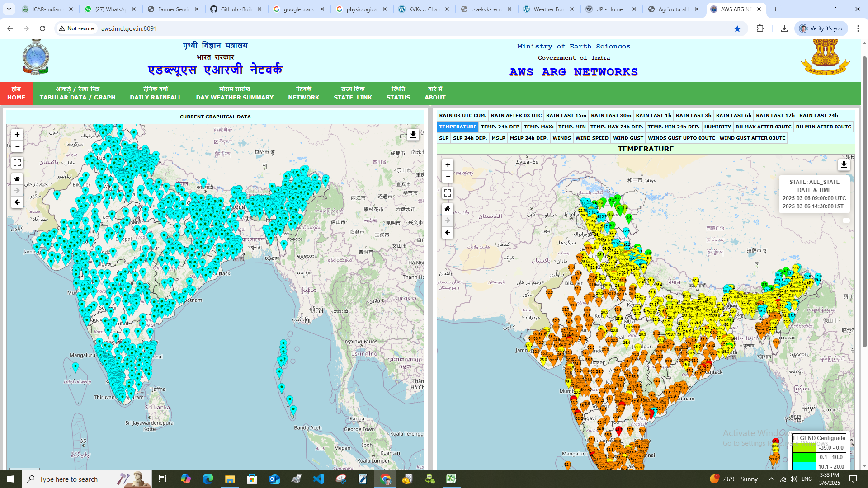Click Verify it's you profile button

pos(821,28)
